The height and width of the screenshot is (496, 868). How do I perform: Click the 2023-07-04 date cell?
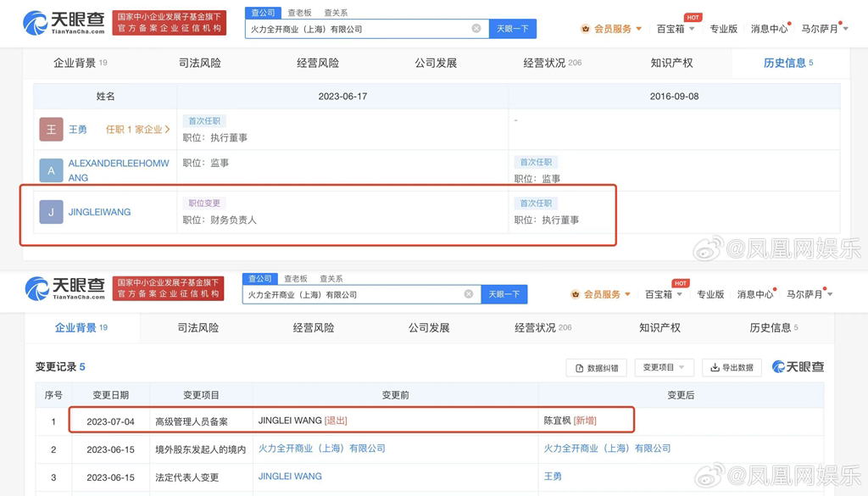(111, 421)
